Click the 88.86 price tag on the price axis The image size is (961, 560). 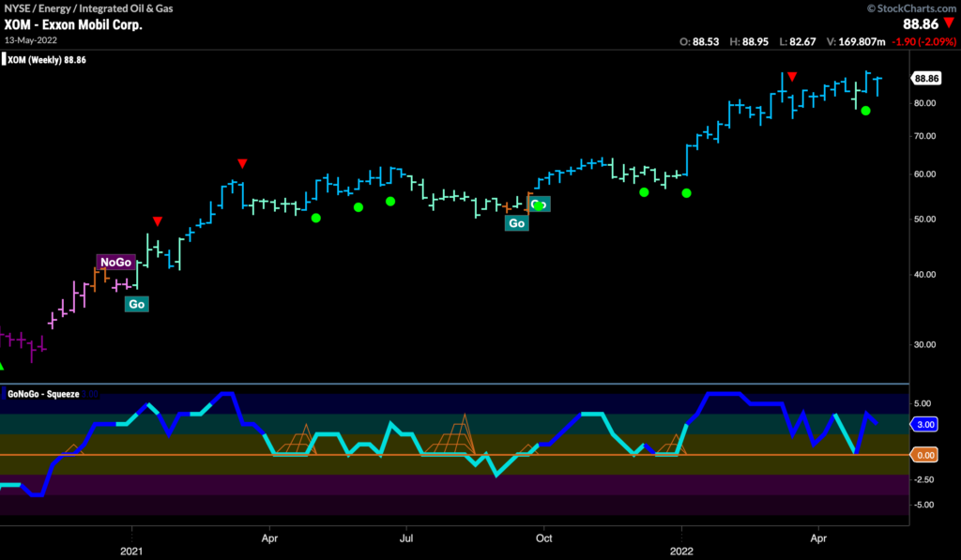click(x=925, y=79)
